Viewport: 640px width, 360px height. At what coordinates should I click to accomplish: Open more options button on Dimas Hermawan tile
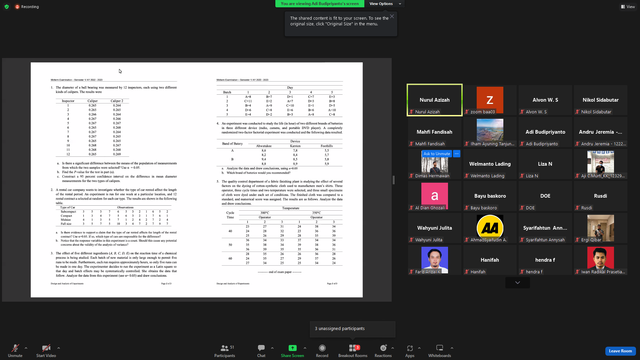[x=457, y=154]
